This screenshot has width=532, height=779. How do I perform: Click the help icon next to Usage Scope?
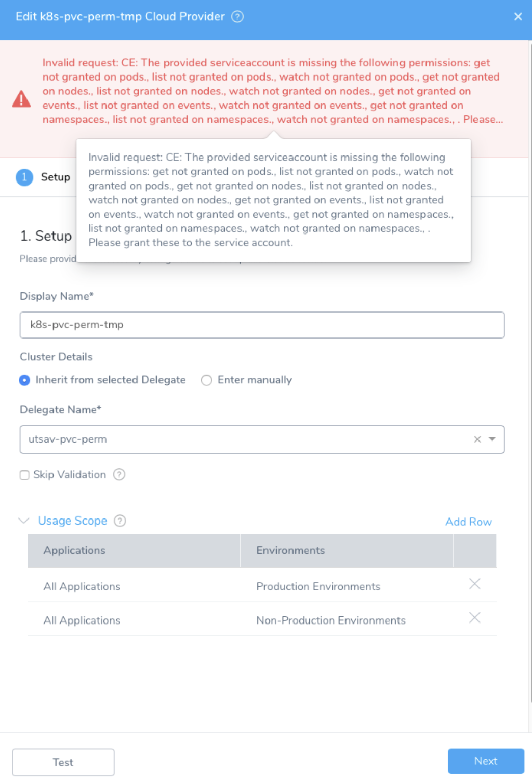click(x=120, y=521)
